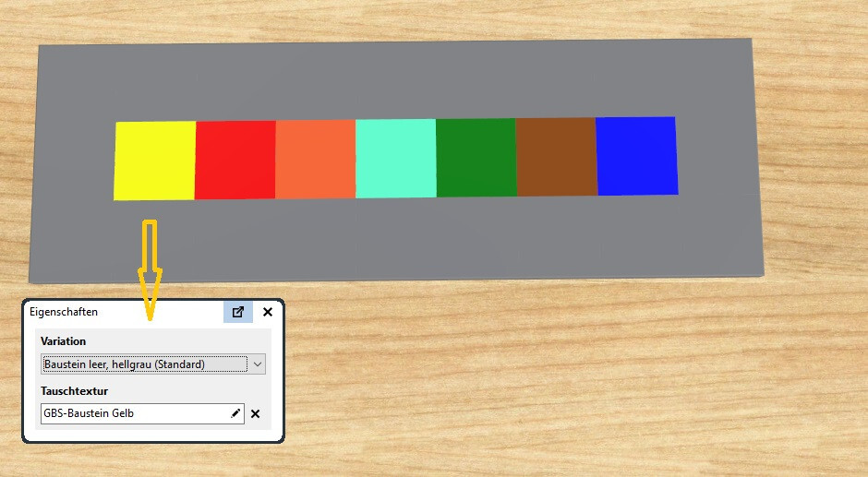The width and height of the screenshot is (868, 477).
Task: Click the Variation label
Action: [x=63, y=340]
